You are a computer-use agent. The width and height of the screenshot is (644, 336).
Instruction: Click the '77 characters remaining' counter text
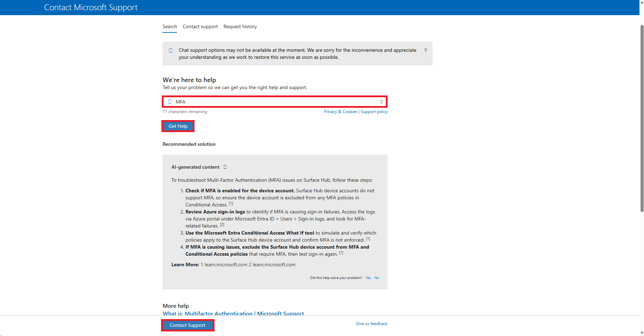click(x=185, y=112)
